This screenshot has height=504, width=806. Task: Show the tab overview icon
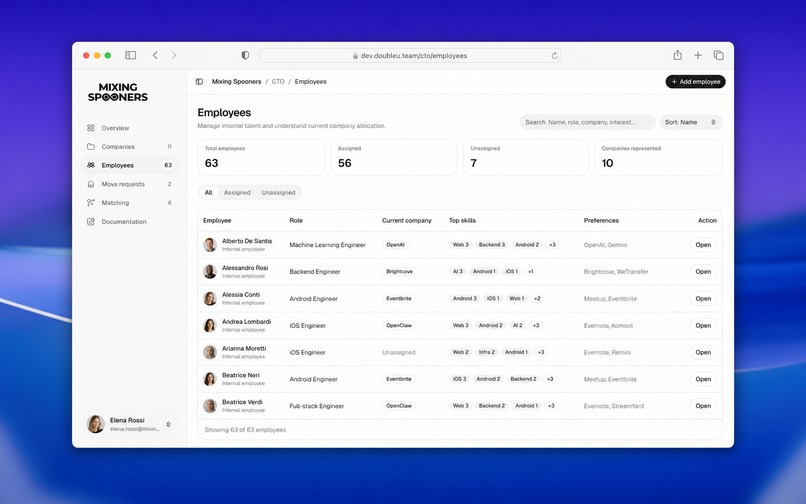pyautogui.click(x=719, y=55)
